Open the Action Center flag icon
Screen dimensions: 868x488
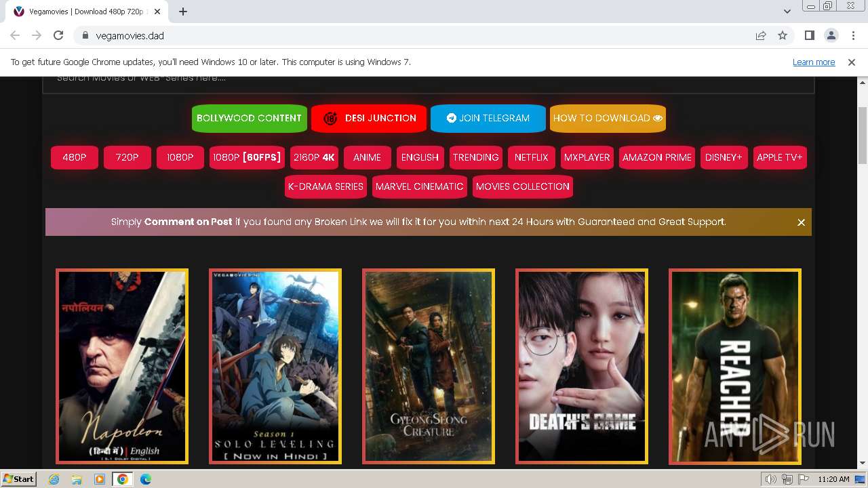[x=804, y=479]
